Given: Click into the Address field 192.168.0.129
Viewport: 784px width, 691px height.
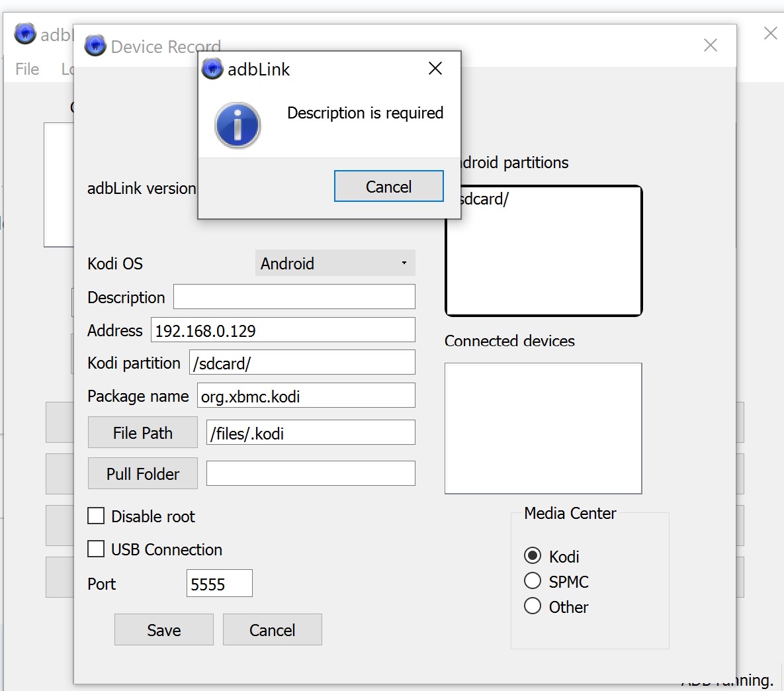Looking at the screenshot, I should 283,330.
